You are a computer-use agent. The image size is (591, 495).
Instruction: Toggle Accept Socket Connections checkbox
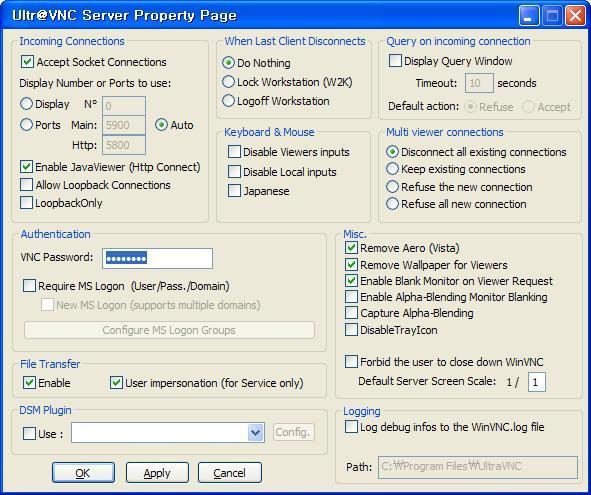(x=27, y=62)
